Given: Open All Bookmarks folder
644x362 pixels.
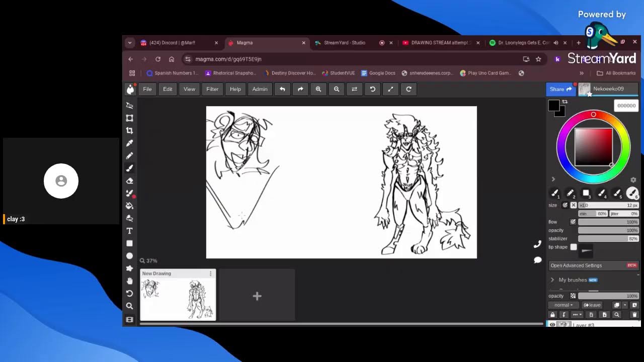Looking at the screenshot, I should pyautogui.click(x=616, y=73).
